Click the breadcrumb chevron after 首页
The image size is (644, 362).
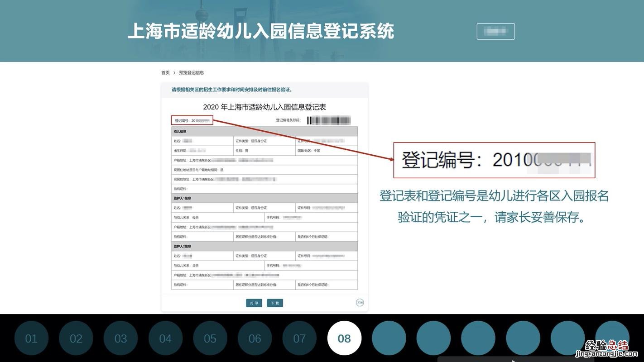(174, 73)
